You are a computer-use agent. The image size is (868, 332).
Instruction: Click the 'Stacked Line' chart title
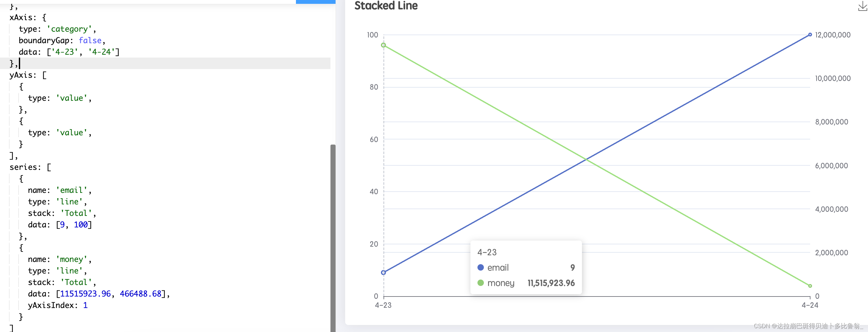point(386,6)
